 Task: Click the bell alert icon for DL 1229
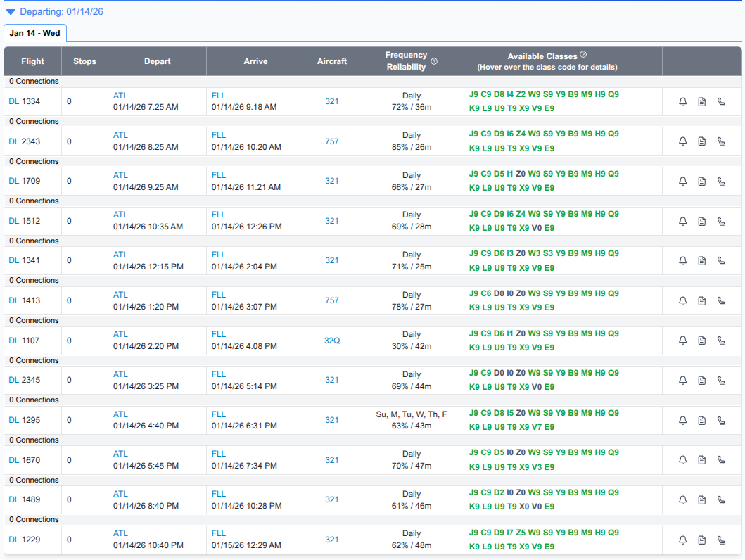pyautogui.click(x=682, y=540)
